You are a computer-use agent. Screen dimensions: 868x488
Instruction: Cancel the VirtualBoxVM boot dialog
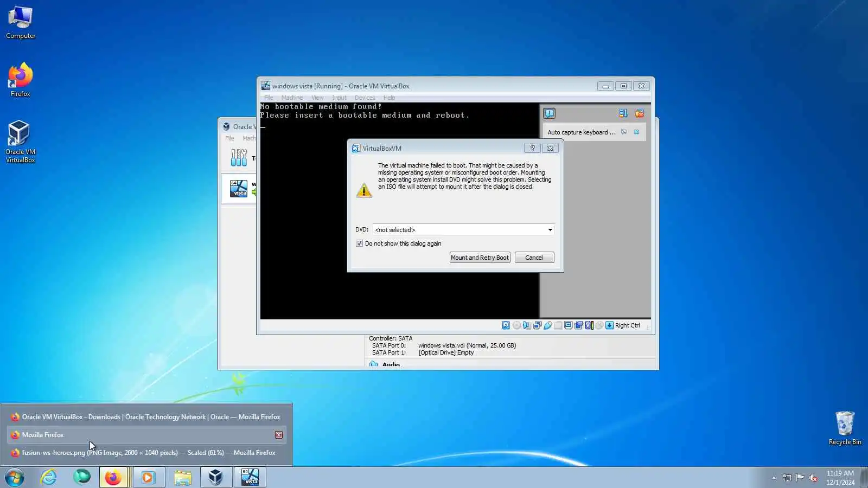coord(534,258)
